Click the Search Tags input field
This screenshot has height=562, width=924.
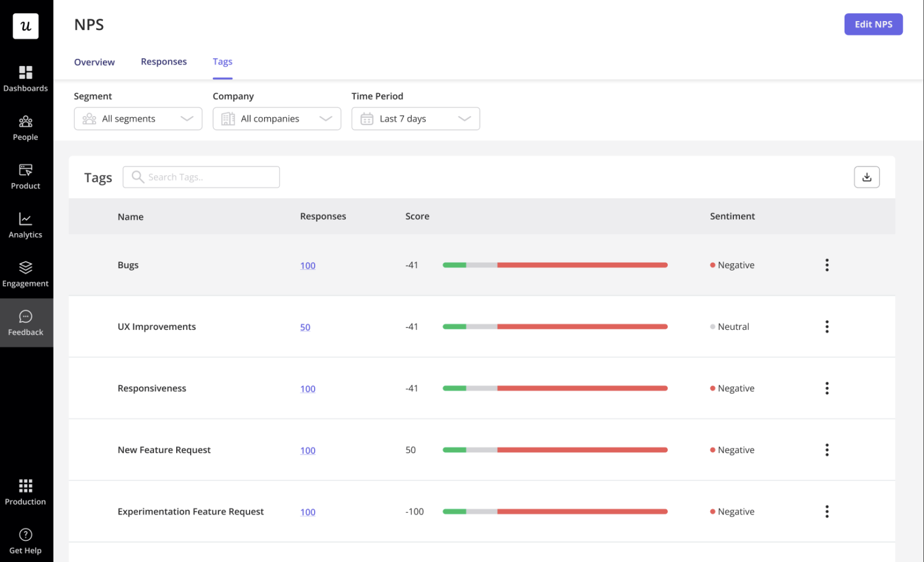point(201,177)
